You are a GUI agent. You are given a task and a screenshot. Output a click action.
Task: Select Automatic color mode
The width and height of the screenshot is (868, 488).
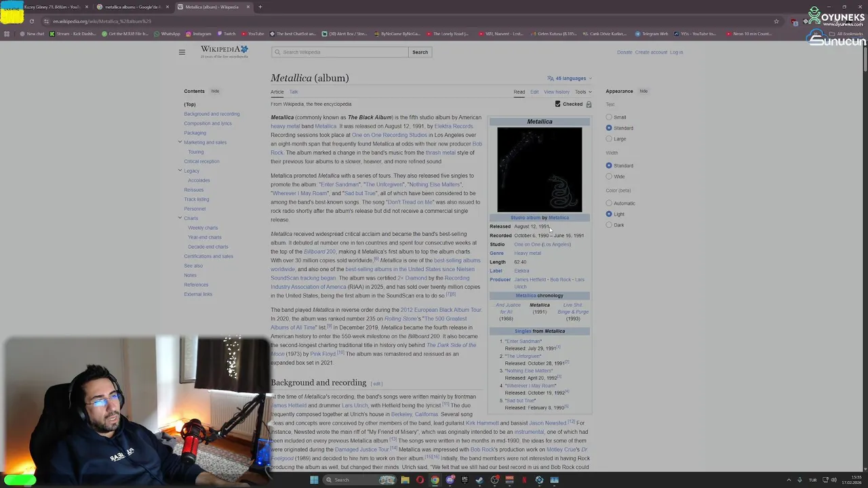(x=609, y=203)
